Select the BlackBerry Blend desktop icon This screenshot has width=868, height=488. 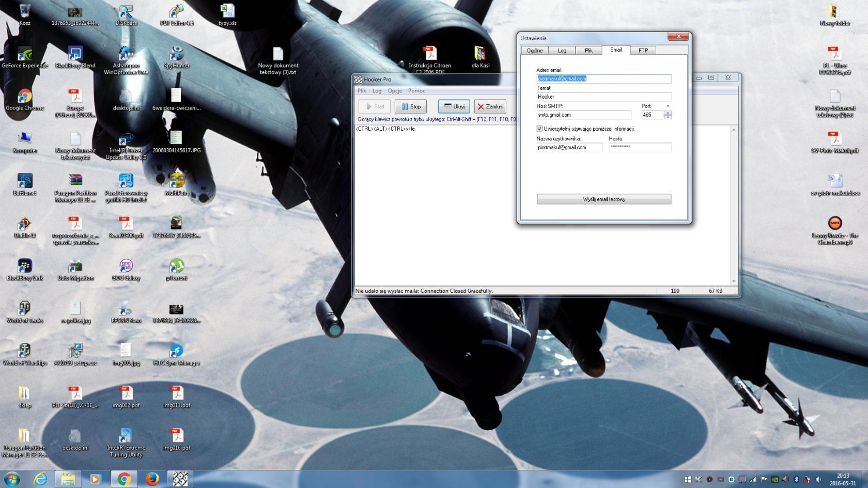click(75, 57)
